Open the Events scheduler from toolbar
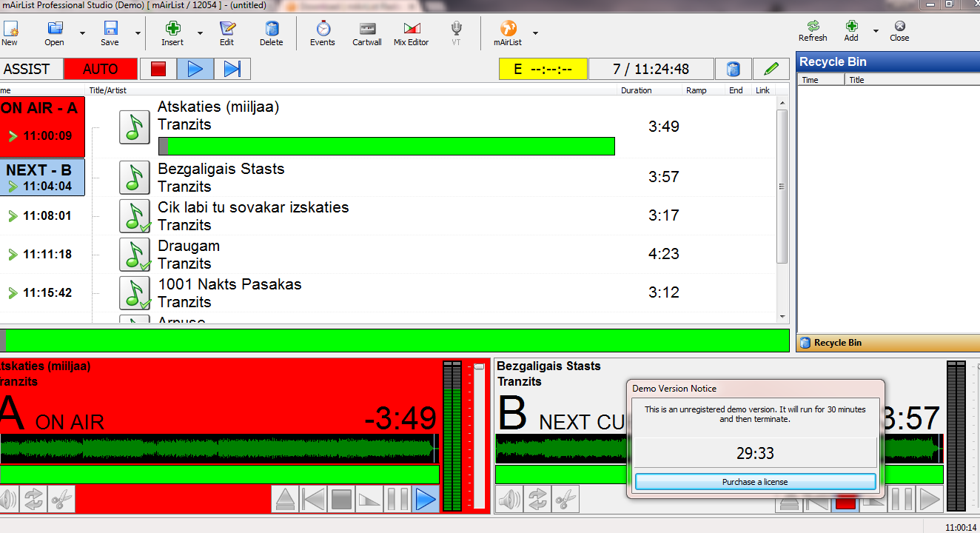The image size is (980, 533). [323, 33]
